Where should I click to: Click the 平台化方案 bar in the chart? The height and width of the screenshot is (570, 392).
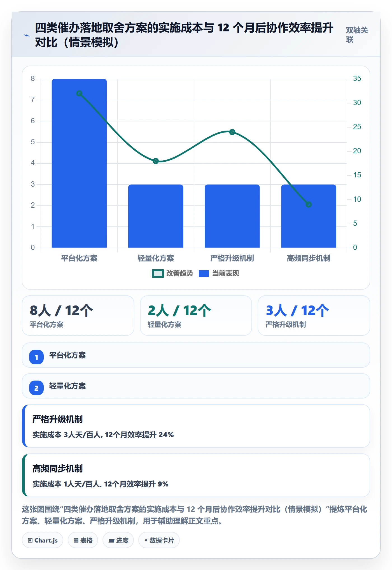coord(79,163)
